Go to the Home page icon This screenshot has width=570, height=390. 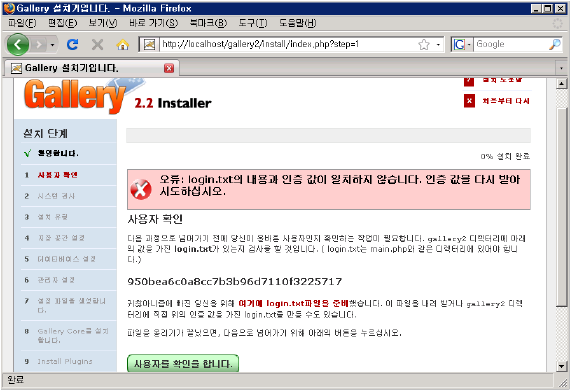coord(123,45)
